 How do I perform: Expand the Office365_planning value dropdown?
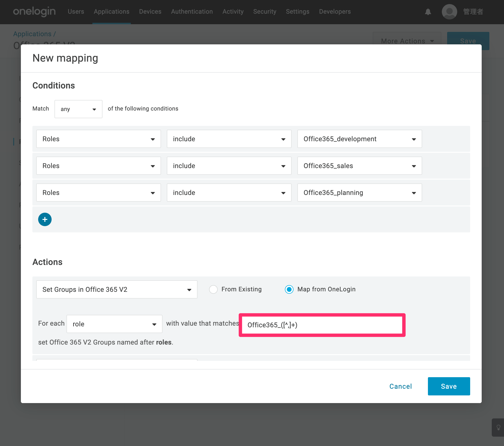(x=360, y=193)
